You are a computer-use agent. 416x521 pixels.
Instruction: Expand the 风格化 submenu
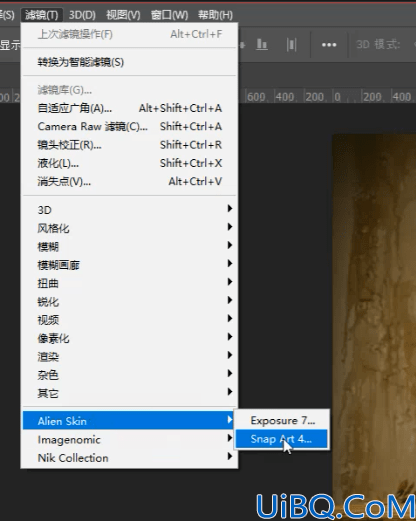tap(129, 228)
